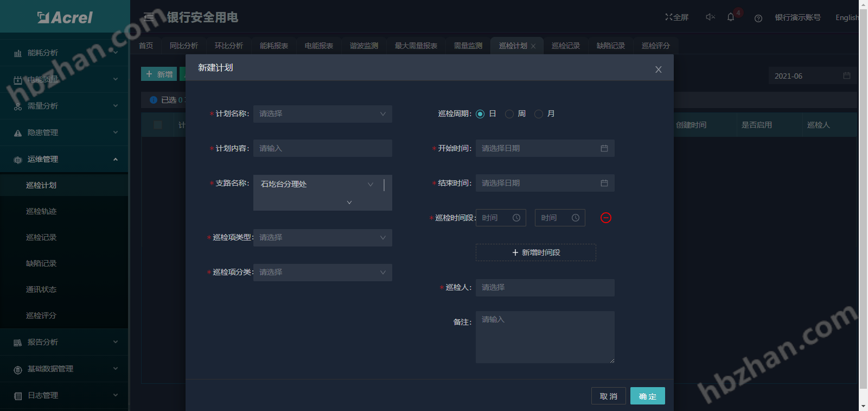Click the page vertical scrollbar
The width and height of the screenshot is (868, 411).
[x=863, y=195]
